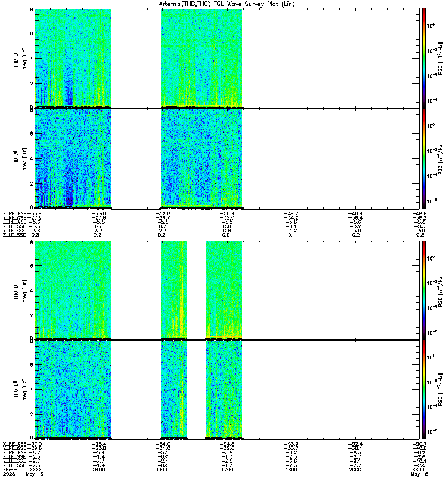
Task: Click the "2000" time tick label
Action: tap(355, 470)
